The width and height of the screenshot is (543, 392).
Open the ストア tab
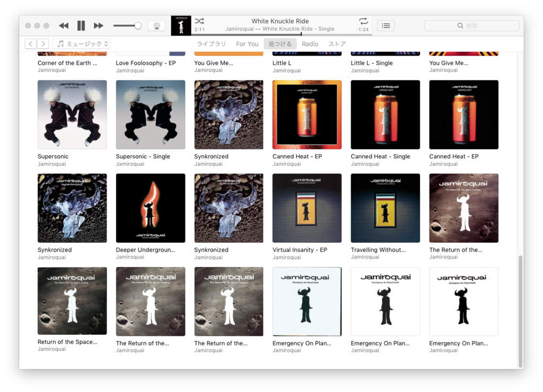point(337,44)
